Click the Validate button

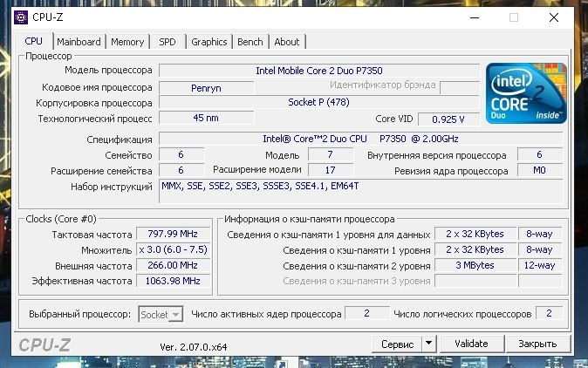[471, 344]
